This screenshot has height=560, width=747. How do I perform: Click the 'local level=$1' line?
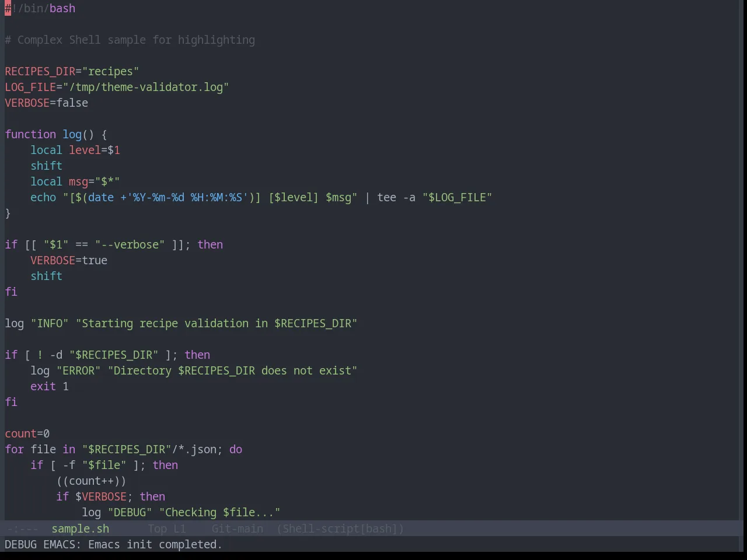tap(75, 150)
